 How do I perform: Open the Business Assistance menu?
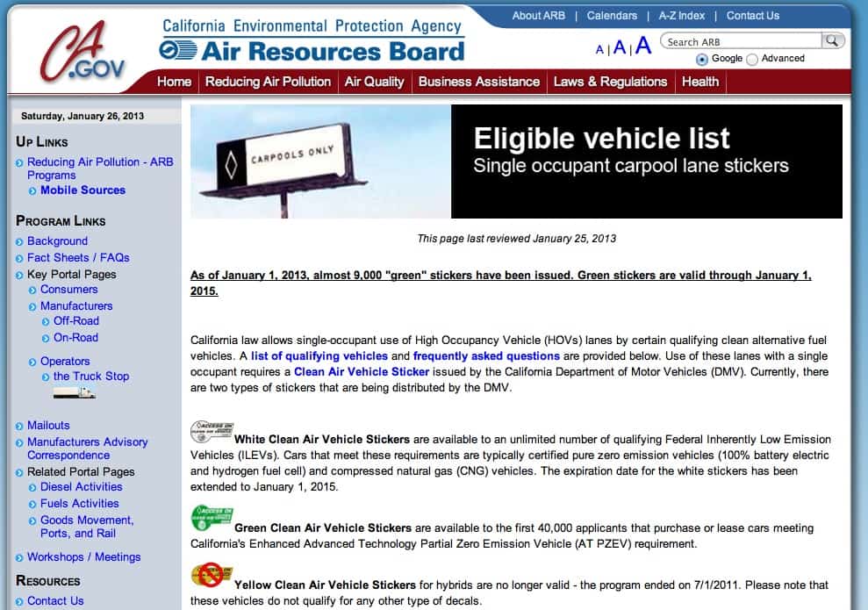tap(479, 82)
